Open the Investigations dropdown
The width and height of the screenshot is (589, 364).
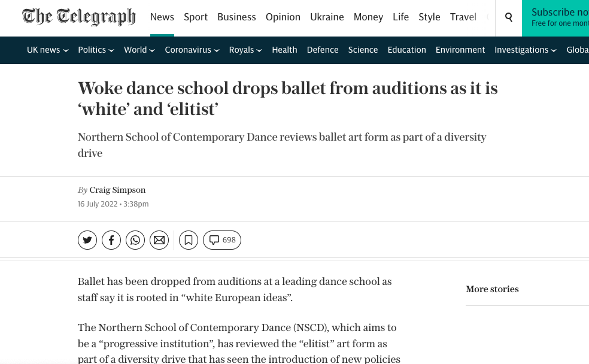point(526,50)
